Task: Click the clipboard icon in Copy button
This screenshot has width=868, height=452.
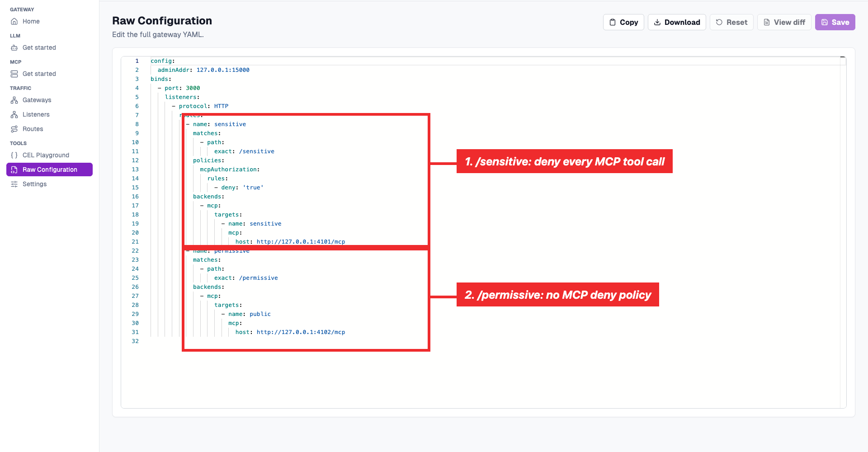Action: tap(613, 22)
